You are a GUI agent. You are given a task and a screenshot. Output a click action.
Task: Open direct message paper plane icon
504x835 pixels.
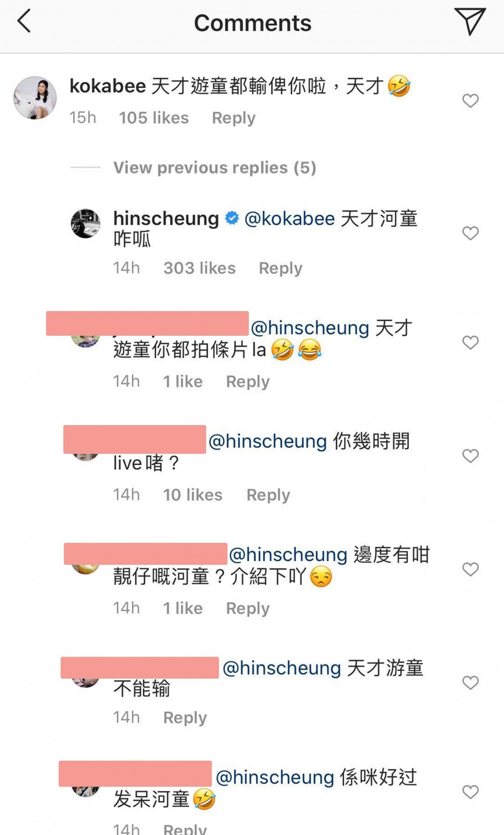pyautogui.click(x=470, y=22)
